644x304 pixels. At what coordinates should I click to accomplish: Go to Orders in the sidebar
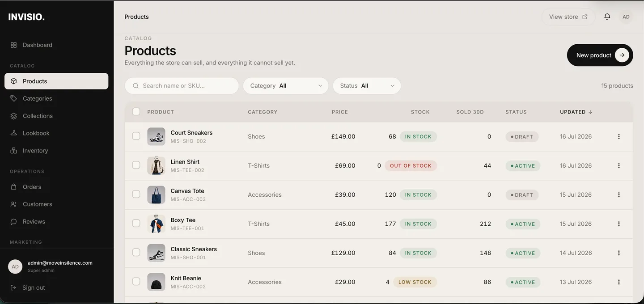pyautogui.click(x=56, y=187)
